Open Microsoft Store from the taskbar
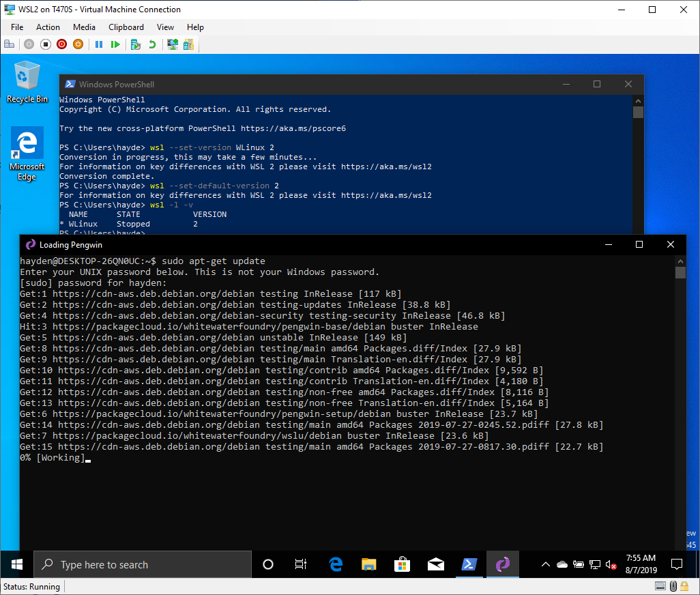Screen dimensions: 700x595 402,565
